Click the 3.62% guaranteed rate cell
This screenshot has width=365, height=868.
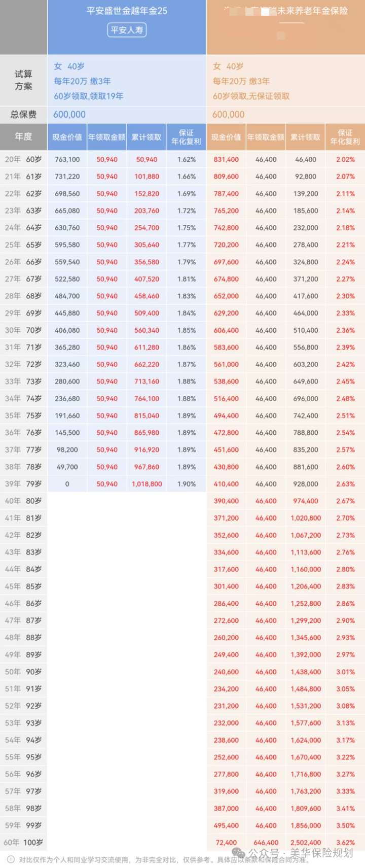[345, 842]
